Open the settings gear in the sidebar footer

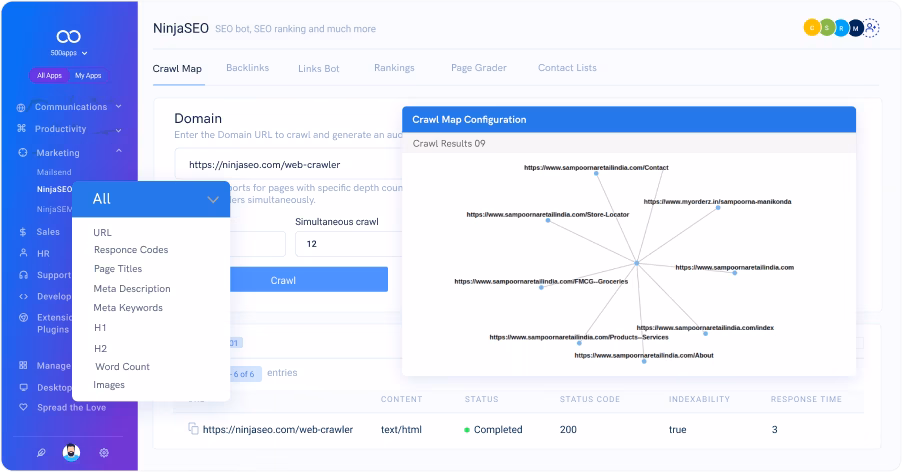[x=104, y=452]
